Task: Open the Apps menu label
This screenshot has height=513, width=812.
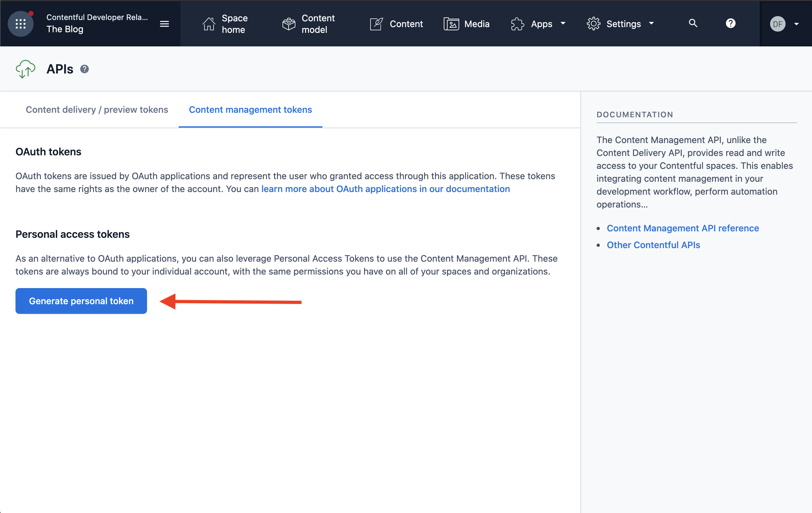Action: pos(541,24)
